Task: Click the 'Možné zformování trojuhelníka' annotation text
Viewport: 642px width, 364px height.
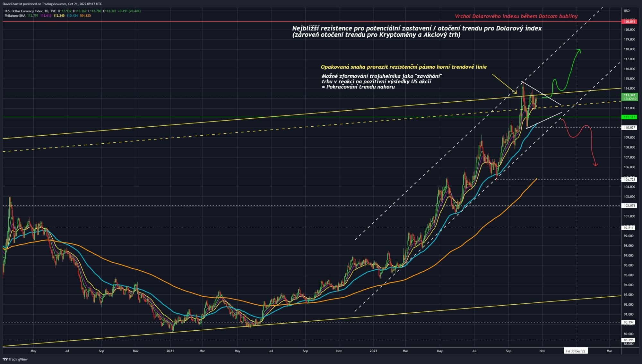Action: 382,81
